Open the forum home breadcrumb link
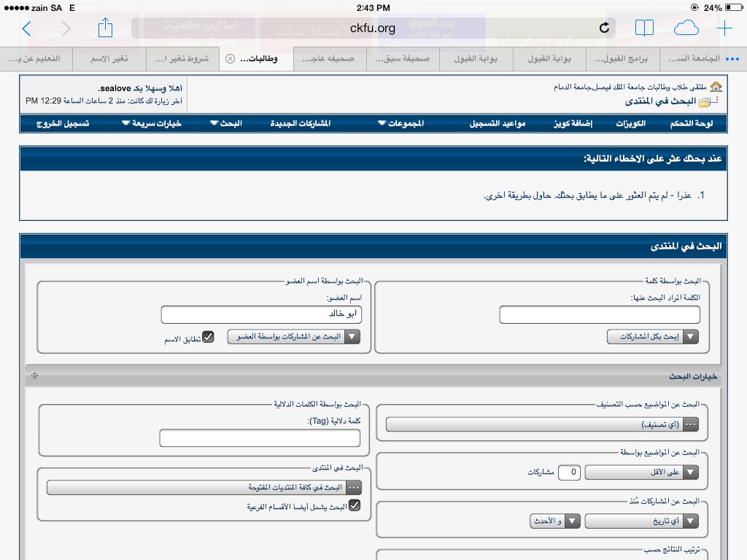The height and width of the screenshot is (560, 747). tap(630, 87)
